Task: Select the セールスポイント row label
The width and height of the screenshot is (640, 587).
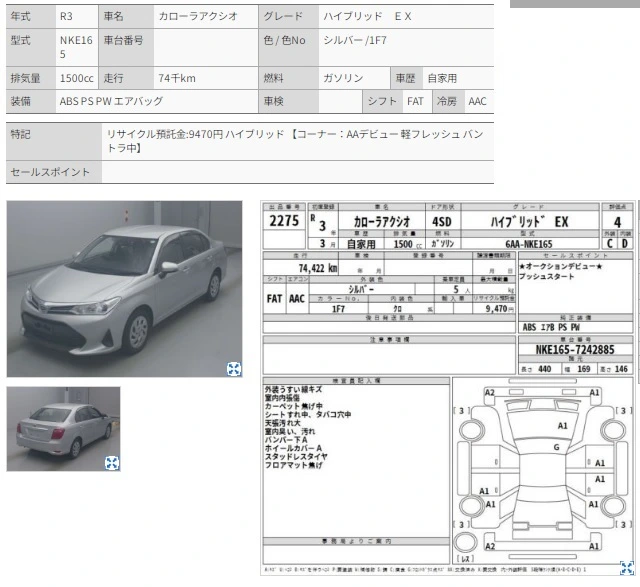Action: [x=50, y=172]
